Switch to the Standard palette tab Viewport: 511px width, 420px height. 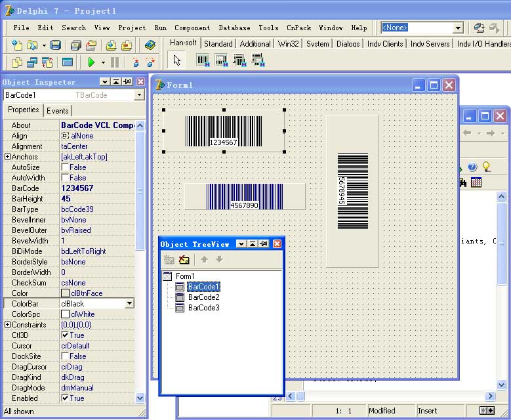pos(218,44)
